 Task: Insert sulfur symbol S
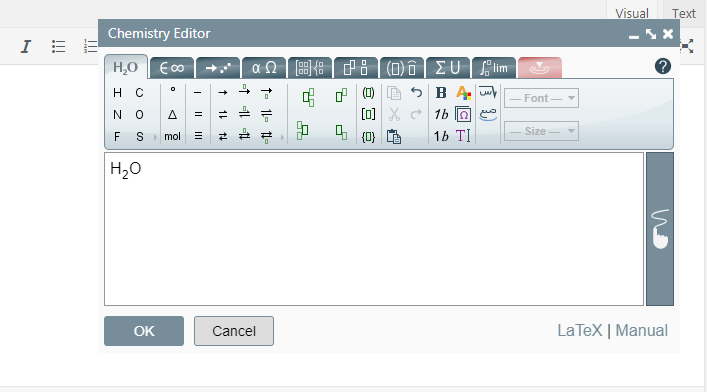pyautogui.click(x=139, y=136)
